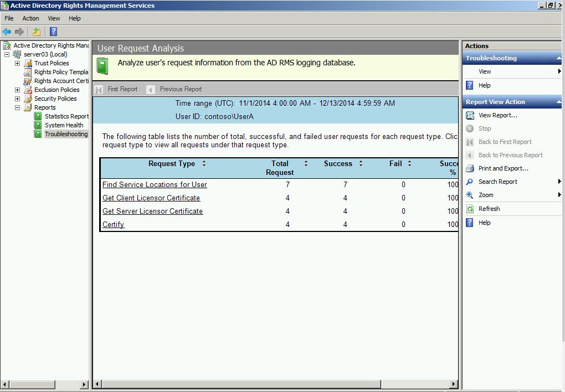Expand the Security Policies node
This screenshot has height=392, width=565.
click(17, 99)
